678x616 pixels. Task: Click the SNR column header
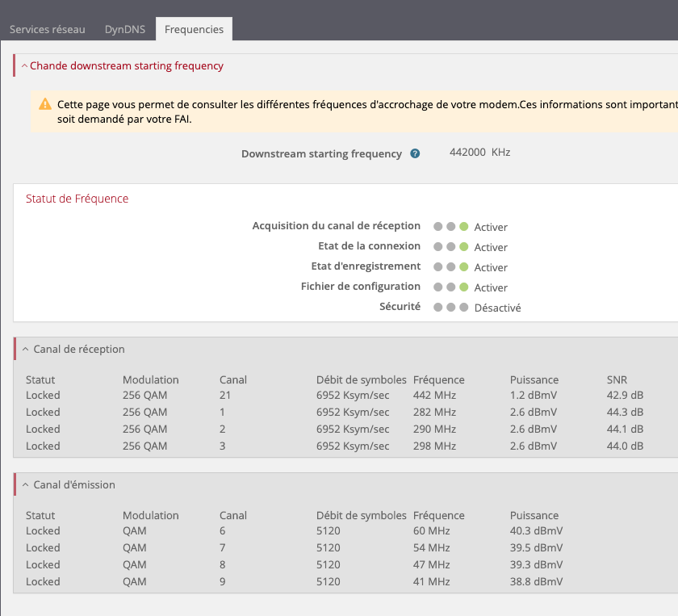(617, 379)
